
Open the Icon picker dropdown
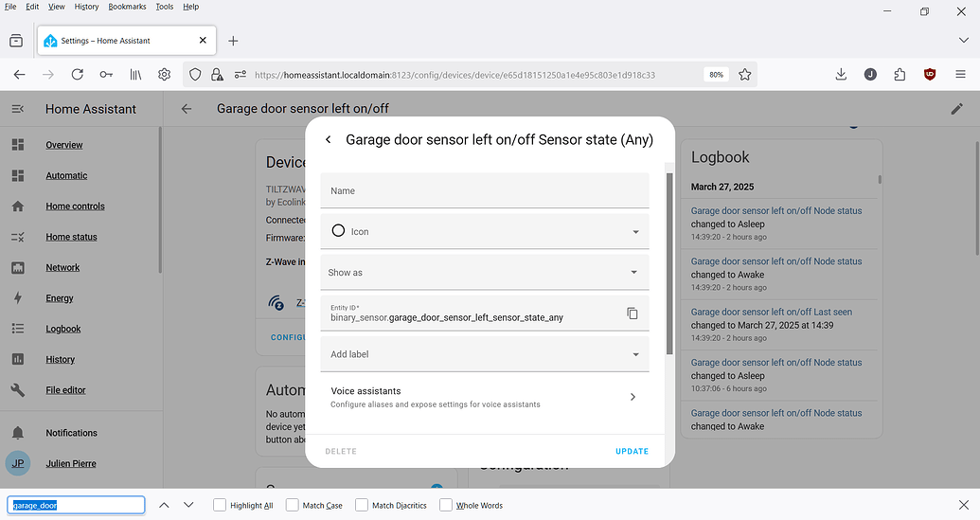(x=485, y=231)
